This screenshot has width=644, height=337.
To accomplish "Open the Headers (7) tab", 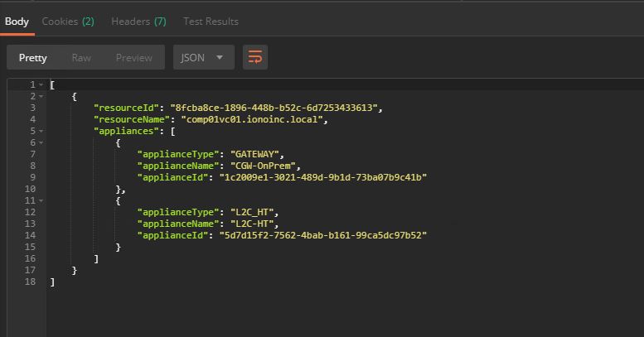I will click(138, 22).
